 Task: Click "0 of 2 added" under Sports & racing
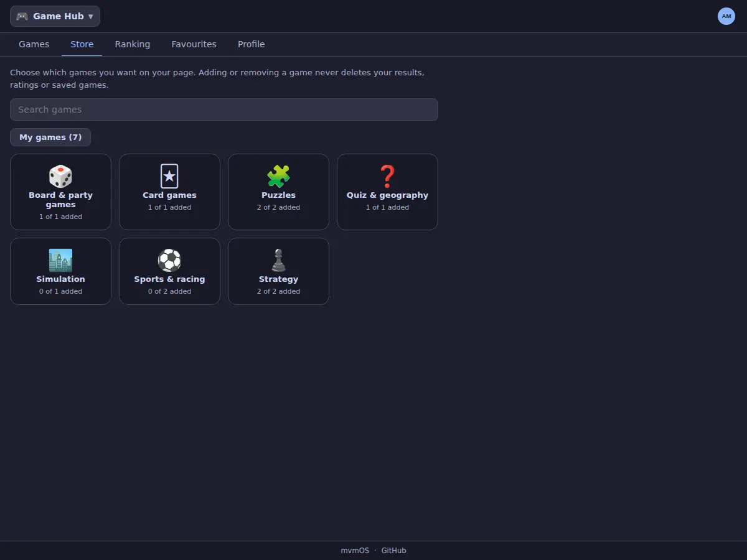click(169, 291)
